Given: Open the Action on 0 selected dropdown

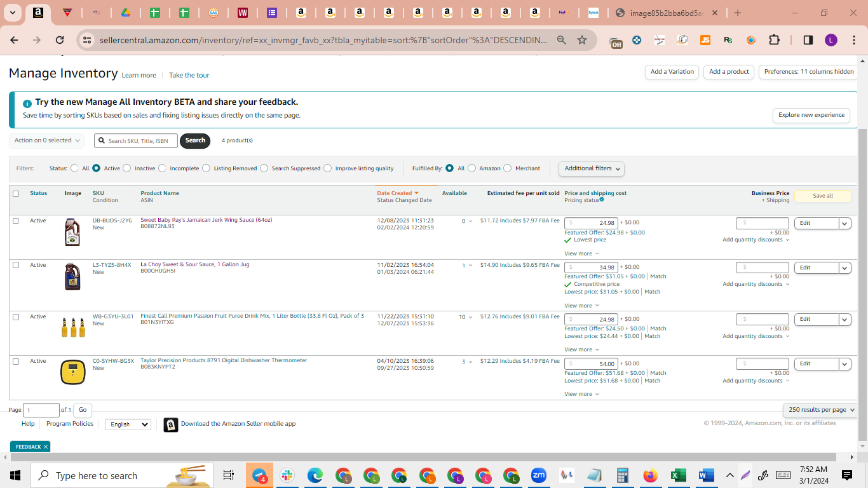Looking at the screenshot, I should point(46,140).
